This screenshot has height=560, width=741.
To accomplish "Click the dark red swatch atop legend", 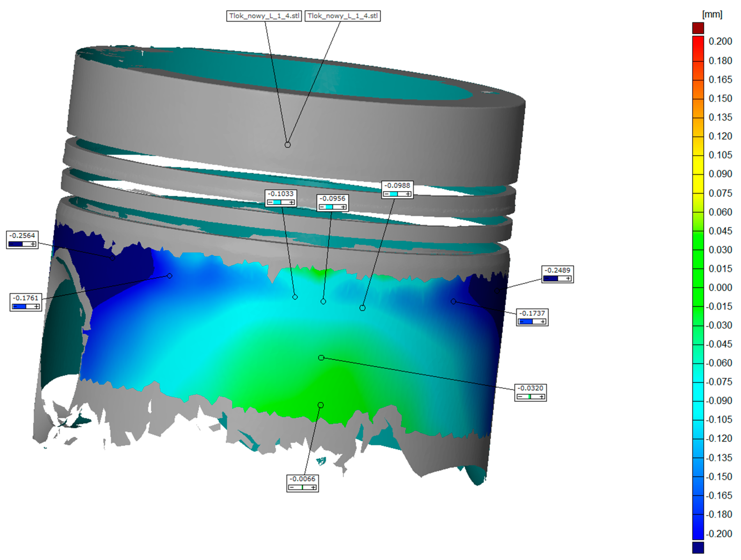I will click(698, 28).
